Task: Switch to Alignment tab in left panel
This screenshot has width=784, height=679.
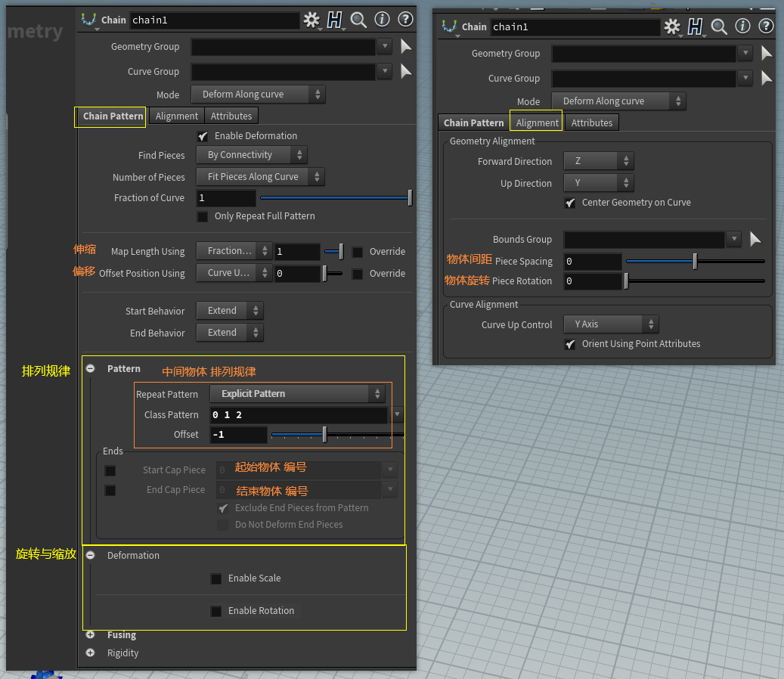Action: [176, 116]
